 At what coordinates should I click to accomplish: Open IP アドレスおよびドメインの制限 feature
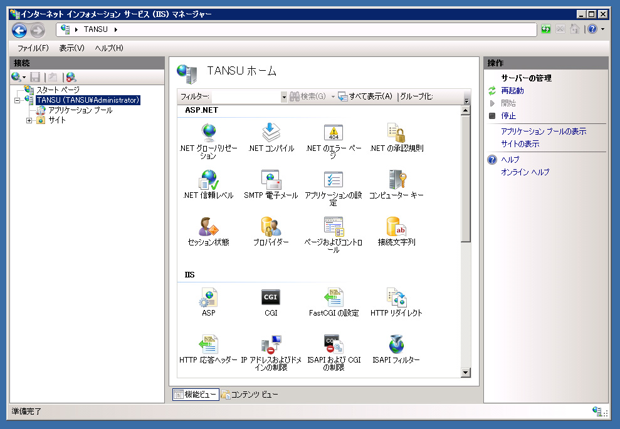[x=271, y=353]
